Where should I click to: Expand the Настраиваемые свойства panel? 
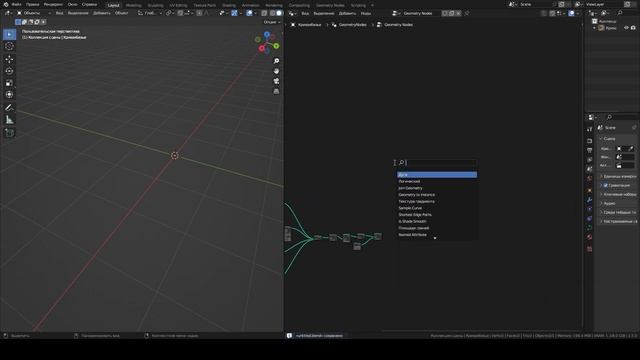coord(618,221)
